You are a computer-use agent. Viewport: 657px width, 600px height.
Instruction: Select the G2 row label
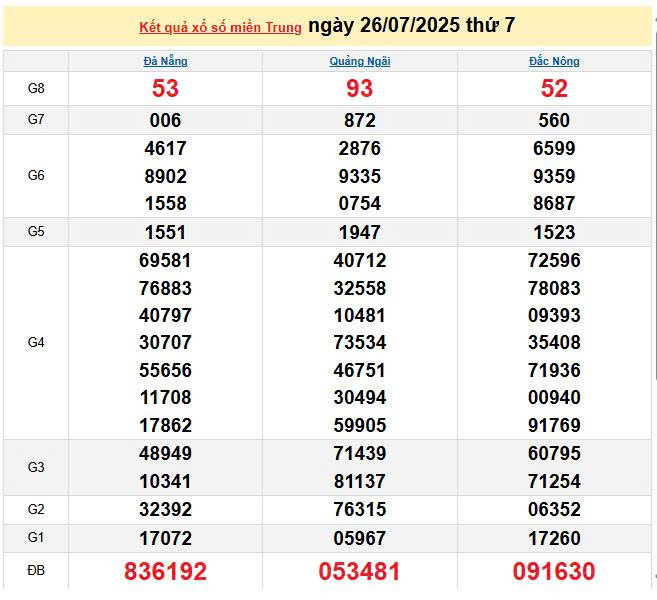pyautogui.click(x=36, y=509)
